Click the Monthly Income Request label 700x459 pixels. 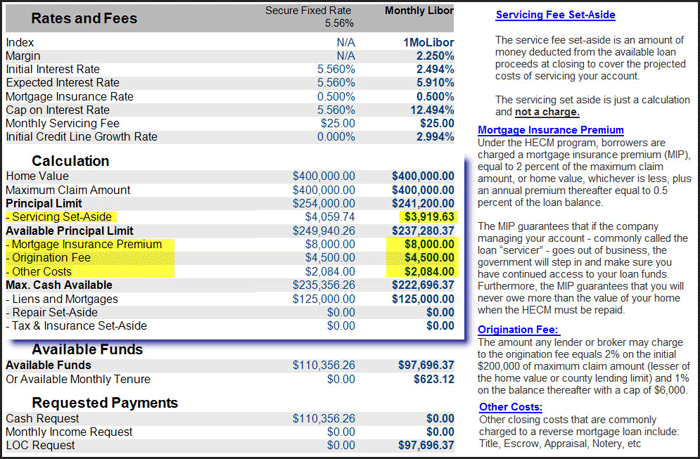(x=69, y=432)
